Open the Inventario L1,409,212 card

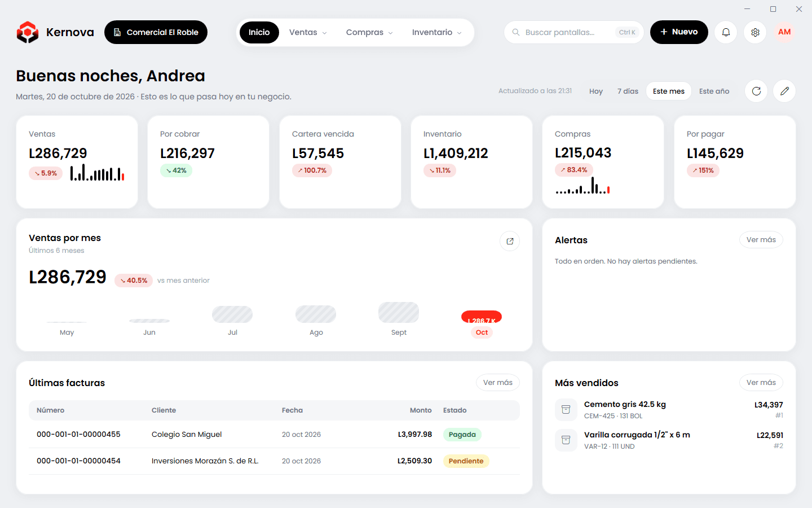pos(471,162)
